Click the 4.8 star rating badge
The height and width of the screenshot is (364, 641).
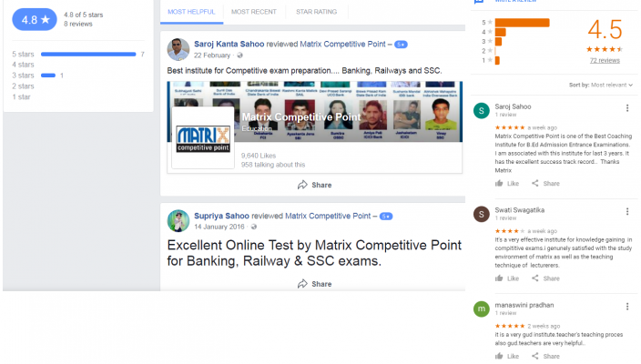pyautogui.click(x=35, y=19)
